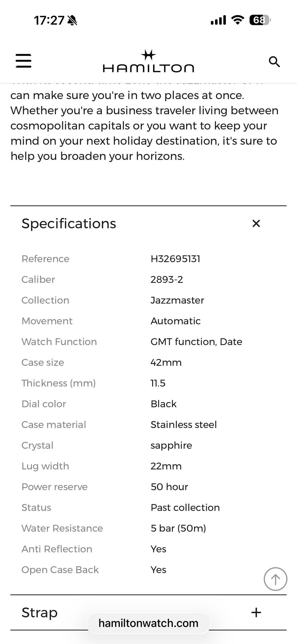This screenshot has width=297, height=644.
Task: Tap the Past collection status value
Action: [x=185, y=508]
